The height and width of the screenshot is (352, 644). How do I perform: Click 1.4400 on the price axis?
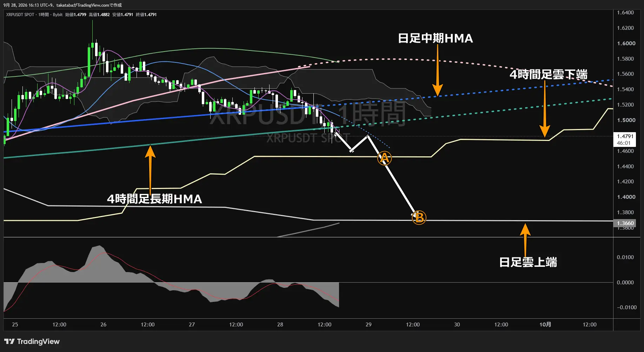tap(625, 167)
